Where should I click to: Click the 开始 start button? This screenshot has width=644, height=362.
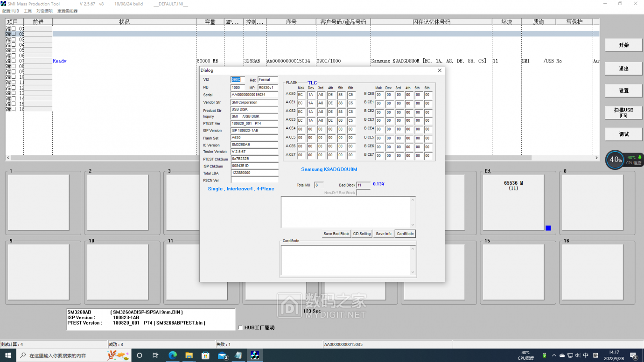point(623,45)
